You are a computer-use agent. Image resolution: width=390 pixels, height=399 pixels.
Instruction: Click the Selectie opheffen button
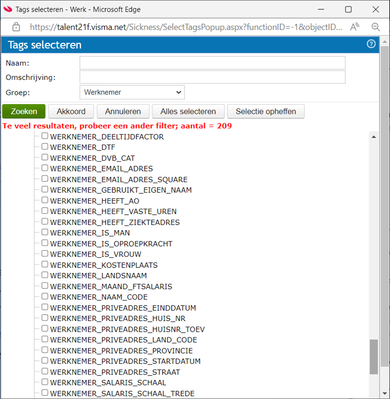[266, 111]
